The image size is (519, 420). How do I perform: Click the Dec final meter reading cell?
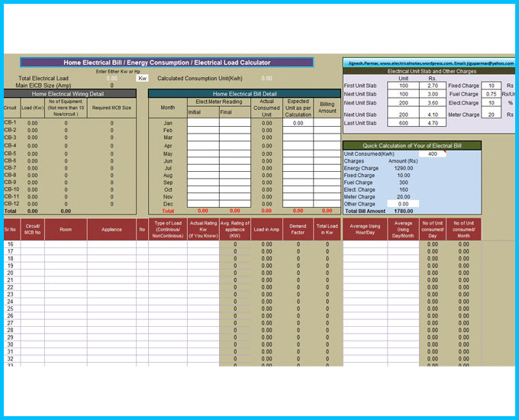click(x=234, y=204)
